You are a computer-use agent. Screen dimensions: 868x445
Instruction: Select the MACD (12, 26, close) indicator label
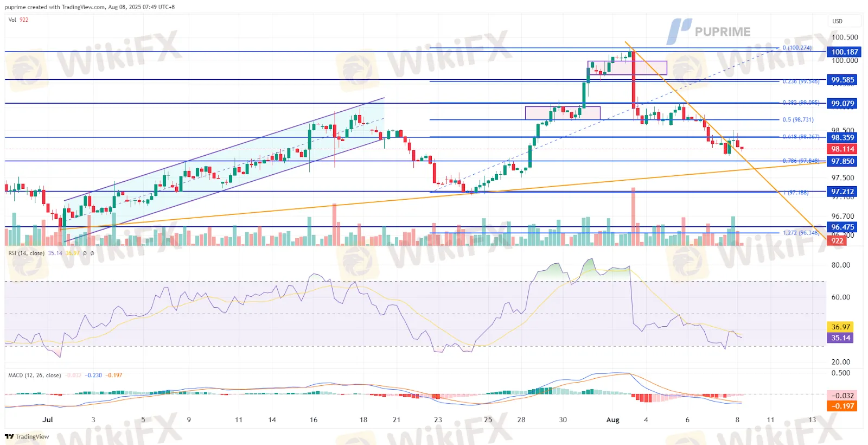click(x=34, y=375)
